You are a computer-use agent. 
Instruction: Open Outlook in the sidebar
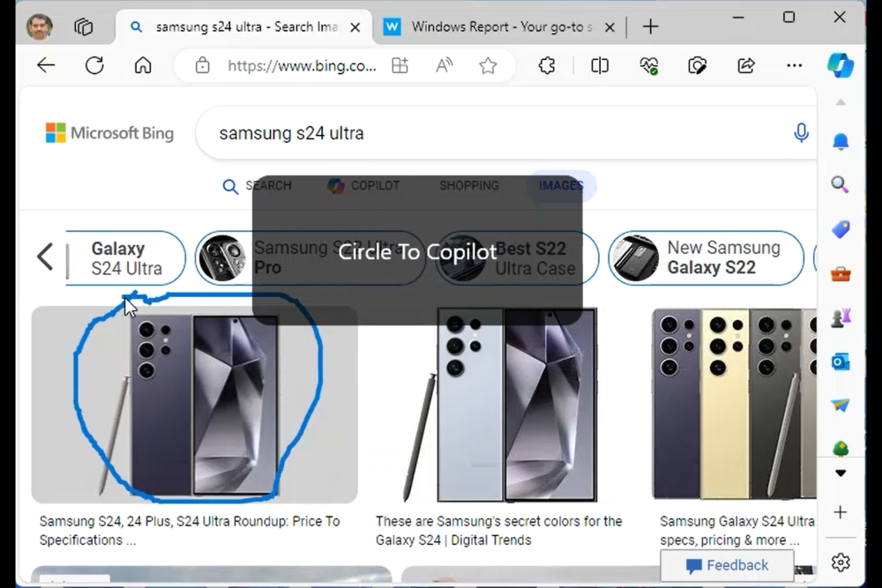[841, 361]
